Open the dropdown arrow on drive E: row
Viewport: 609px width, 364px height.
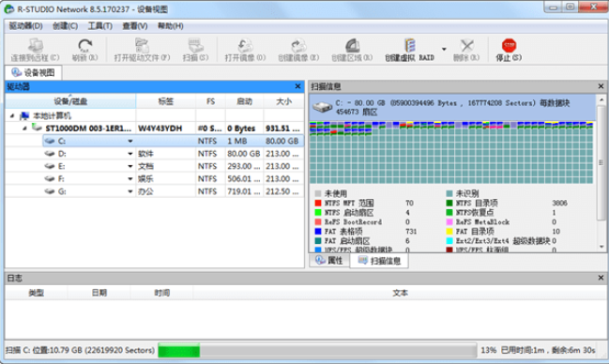(x=130, y=166)
